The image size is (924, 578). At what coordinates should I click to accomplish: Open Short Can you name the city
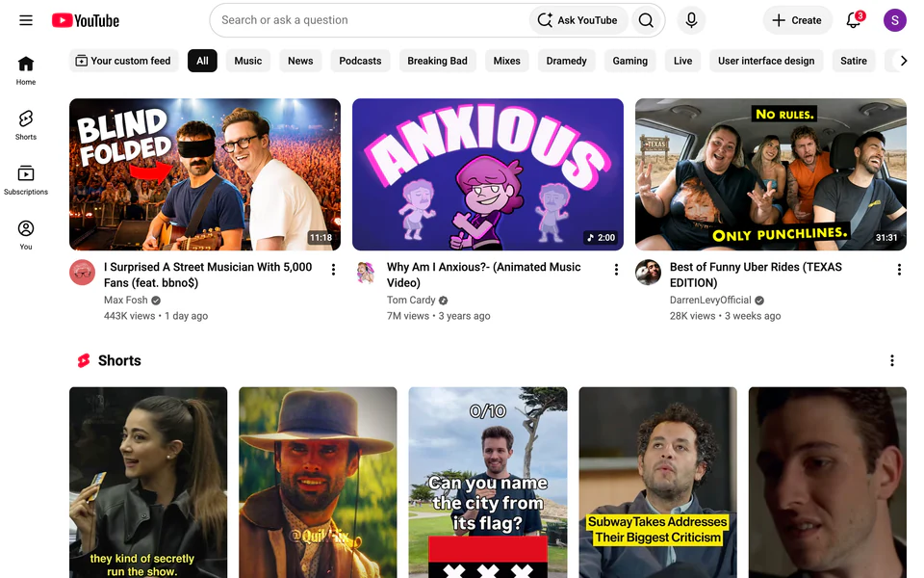point(488,483)
